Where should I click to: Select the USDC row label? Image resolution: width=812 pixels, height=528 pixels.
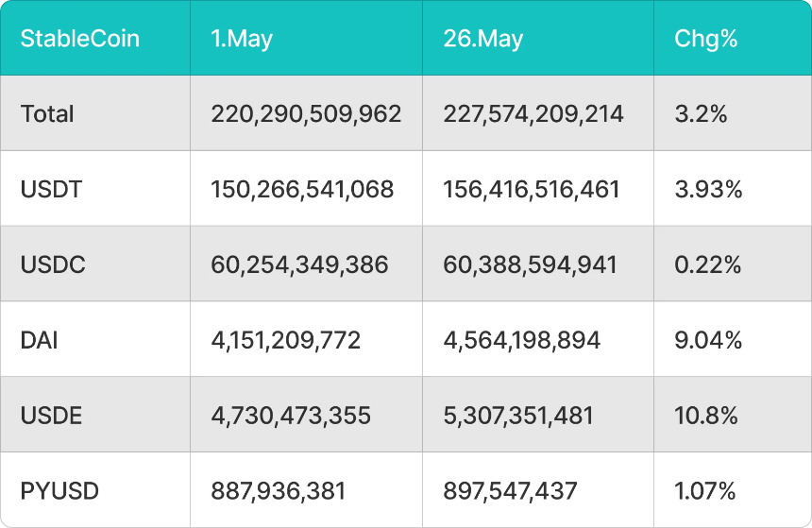(53, 264)
